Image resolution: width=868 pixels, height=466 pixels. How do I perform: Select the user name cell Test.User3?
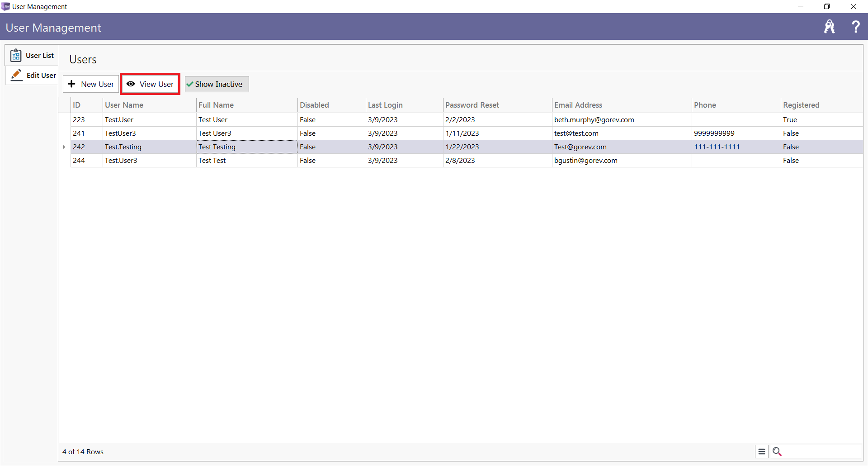[150, 161]
